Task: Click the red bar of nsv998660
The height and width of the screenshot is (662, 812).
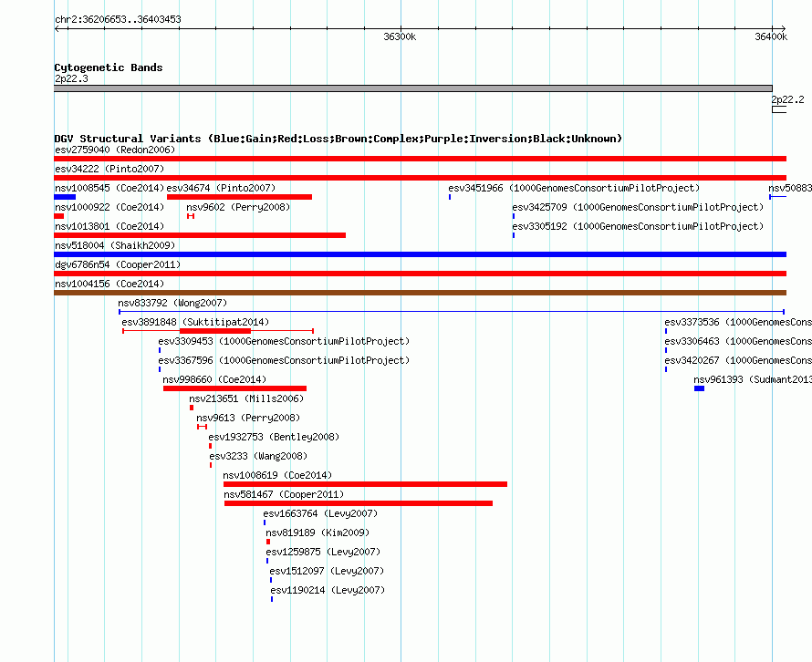Action: (234, 388)
